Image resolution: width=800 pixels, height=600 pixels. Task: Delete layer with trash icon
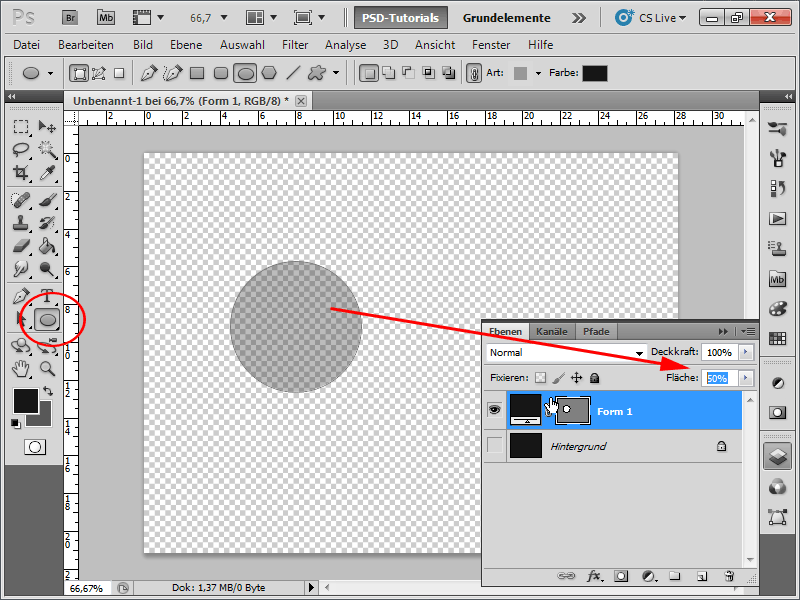pyautogui.click(x=729, y=576)
